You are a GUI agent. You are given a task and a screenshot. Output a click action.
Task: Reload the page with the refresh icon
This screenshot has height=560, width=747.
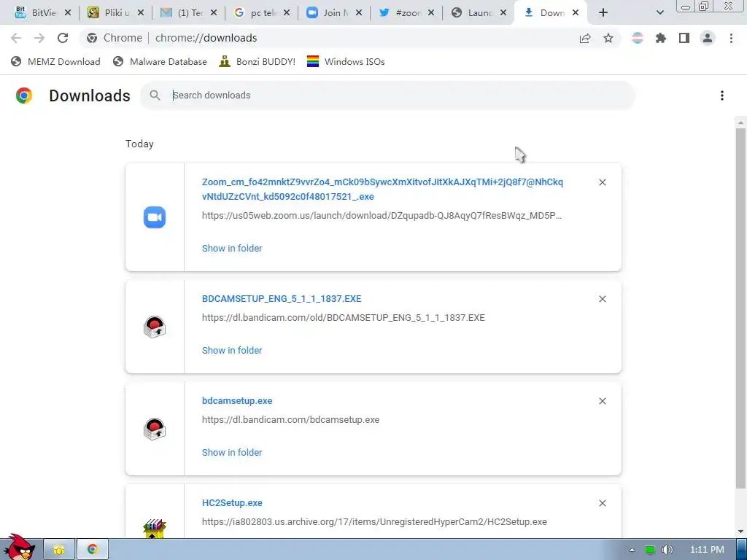(x=63, y=38)
